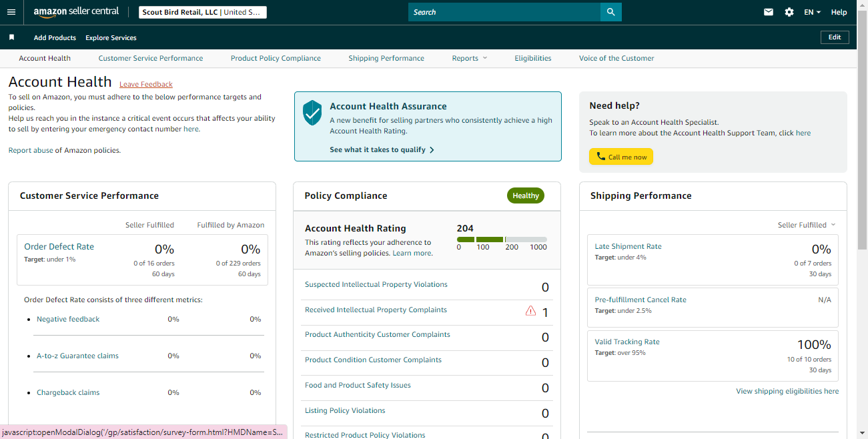Click the '10 of 10 orders' text
This screenshot has width=868, height=439.
(809, 359)
